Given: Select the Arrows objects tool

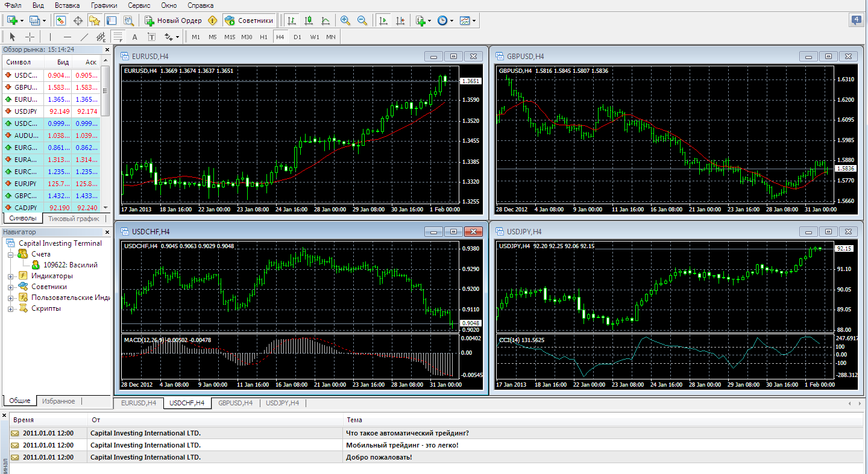Looking at the screenshot, I should coord(168,37).
